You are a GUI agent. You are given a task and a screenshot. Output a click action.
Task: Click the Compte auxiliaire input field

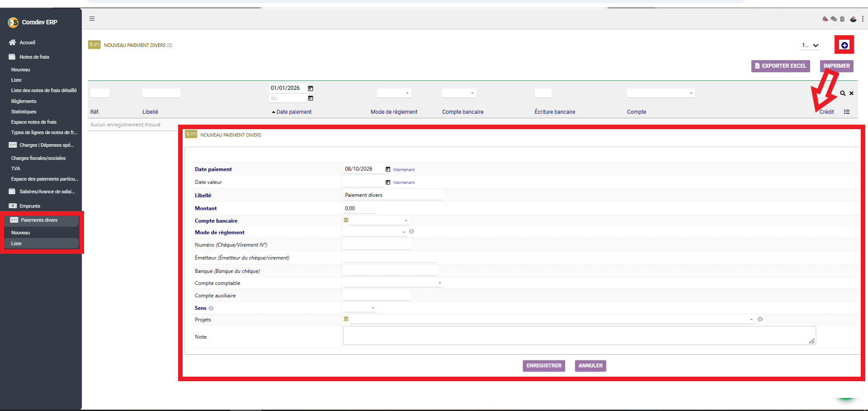coord(377,295)
